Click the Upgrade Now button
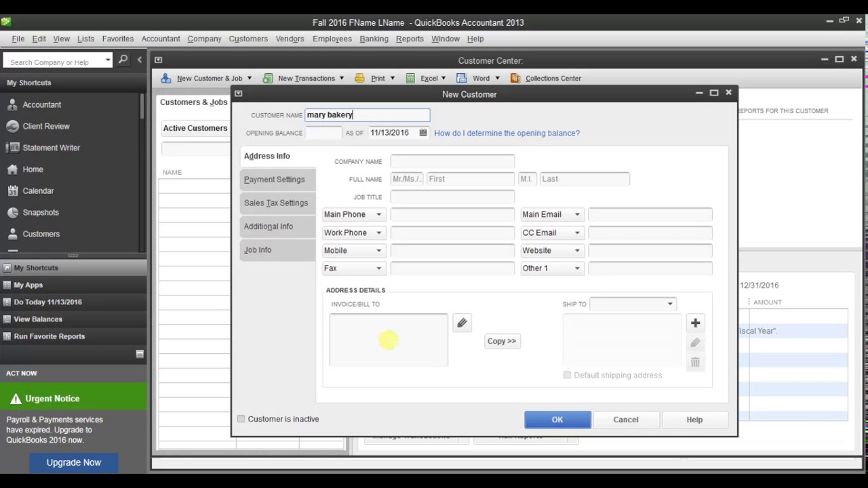The height and width of the screenshot is (488, 868). tap(74, 462)
